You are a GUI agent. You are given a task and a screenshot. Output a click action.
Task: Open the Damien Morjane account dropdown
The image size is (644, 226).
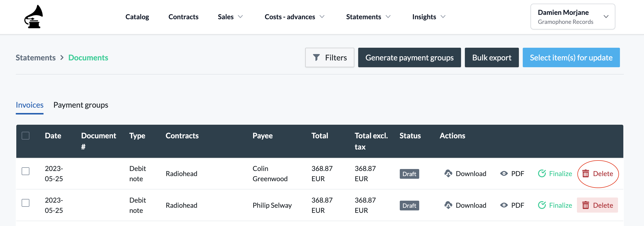coord(573,17)
